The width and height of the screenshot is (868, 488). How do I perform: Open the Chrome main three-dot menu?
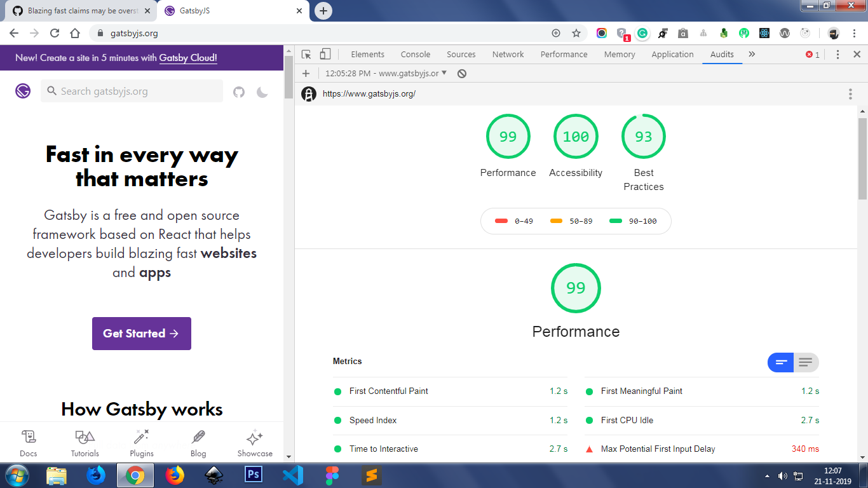tap(855, 33)
